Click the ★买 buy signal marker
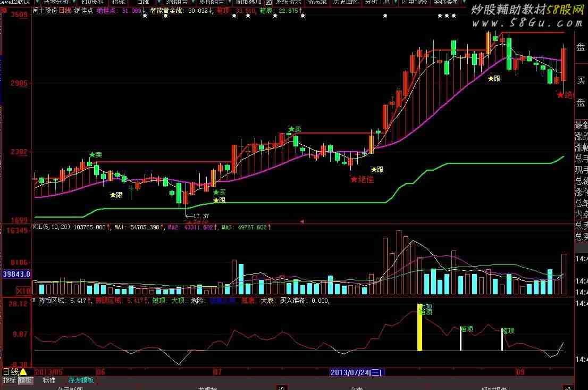Viewport: 588px width, 390px height. pos(220,193)
